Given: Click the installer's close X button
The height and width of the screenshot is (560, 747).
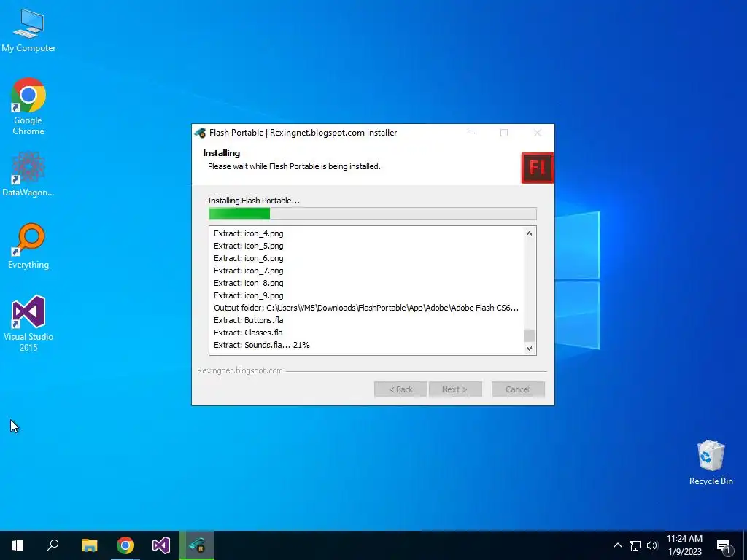Looking at the screenshot, I should [x=538, y=133].
